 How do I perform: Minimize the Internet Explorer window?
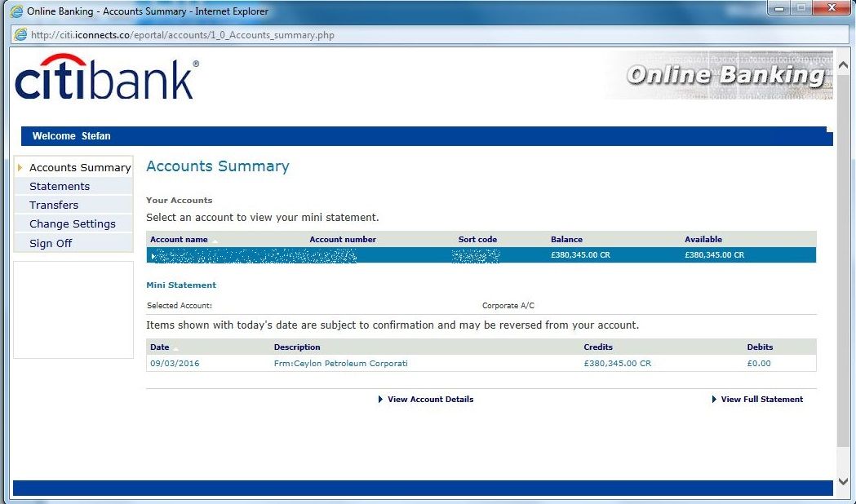point(779,7)
